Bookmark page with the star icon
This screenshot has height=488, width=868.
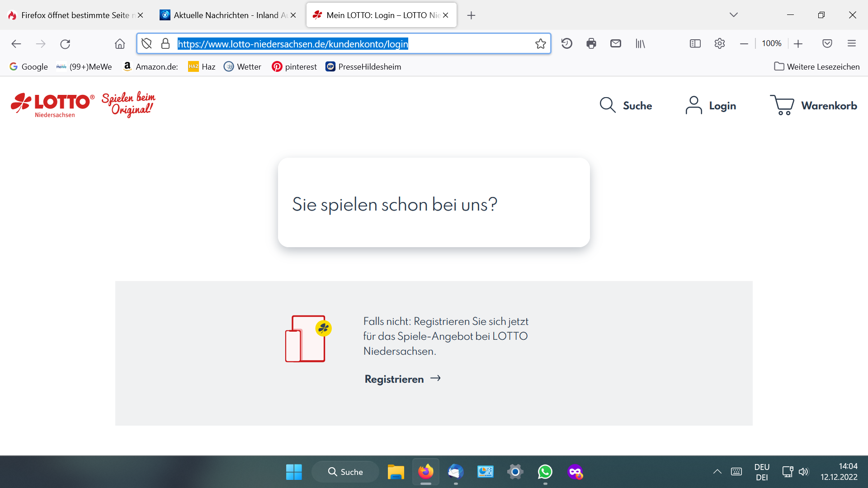pyautogui.click(x=540, y=44)
